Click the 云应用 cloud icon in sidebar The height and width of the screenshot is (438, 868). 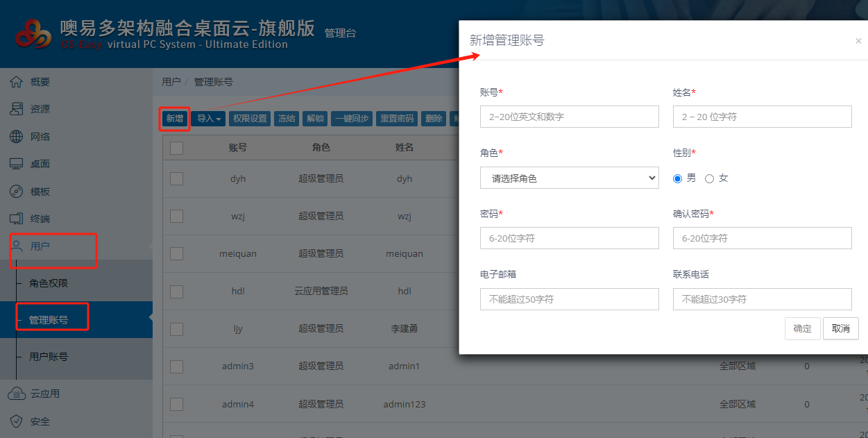pos(16,394)
